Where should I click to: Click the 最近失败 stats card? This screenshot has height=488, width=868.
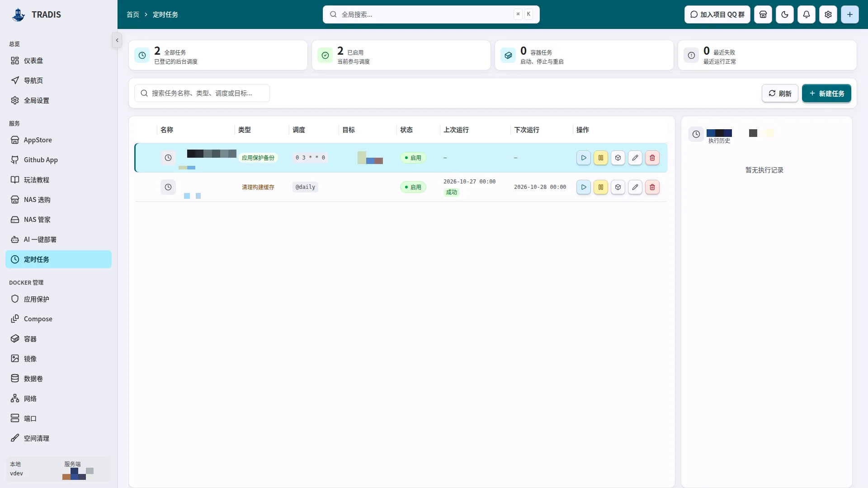pyautogui.click(x=767, y=55)
